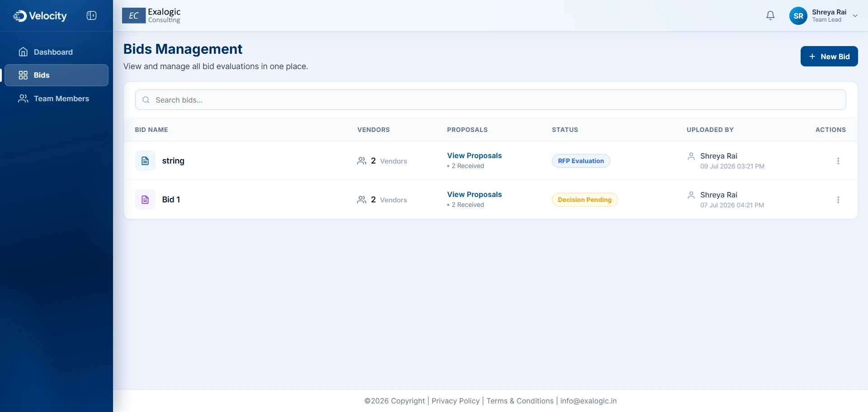The width and height of the screenshot is (868, 412).
Task: Open the bid named Bid 1
Action: (x=171, y=200)
